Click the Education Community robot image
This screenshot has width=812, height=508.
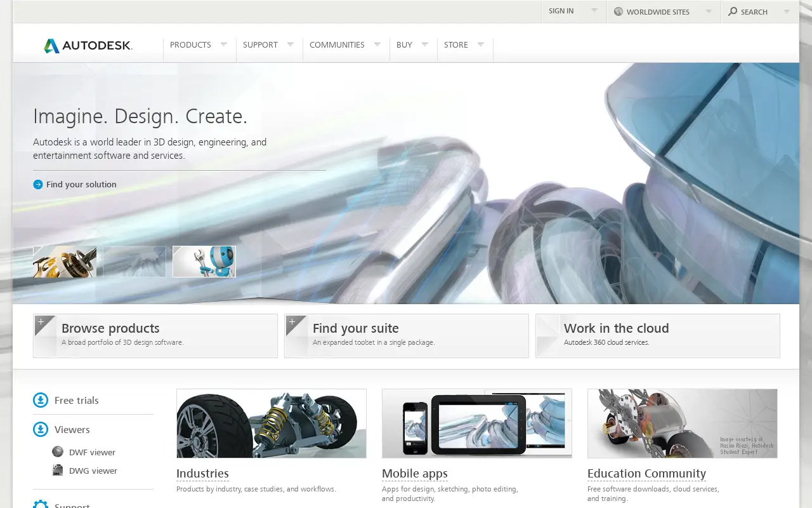[x=683, y=424]
